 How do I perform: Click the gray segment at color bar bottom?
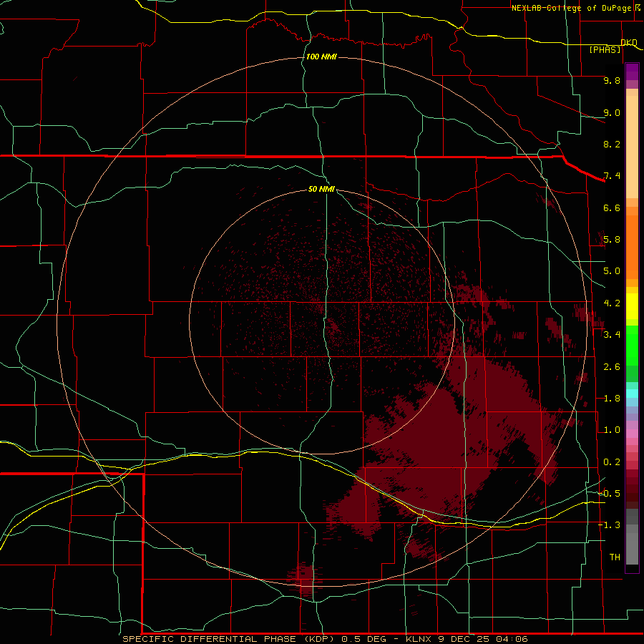pos(632,546)
